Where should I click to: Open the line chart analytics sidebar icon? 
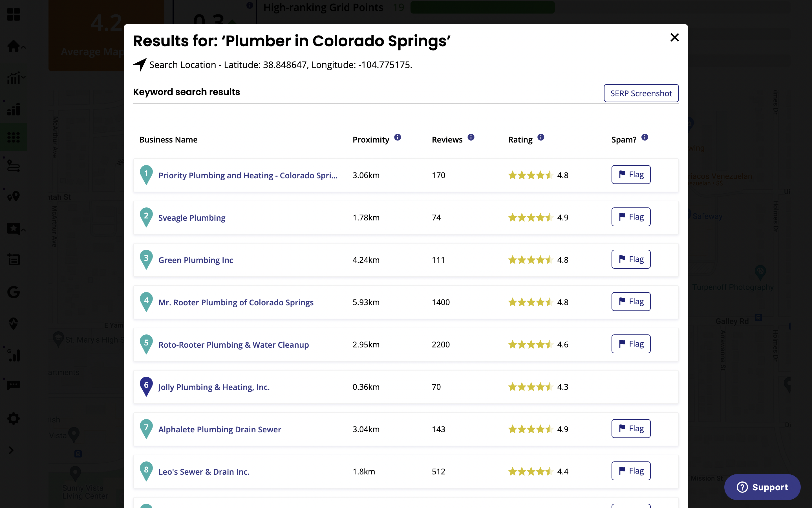[x=14, y=78]
